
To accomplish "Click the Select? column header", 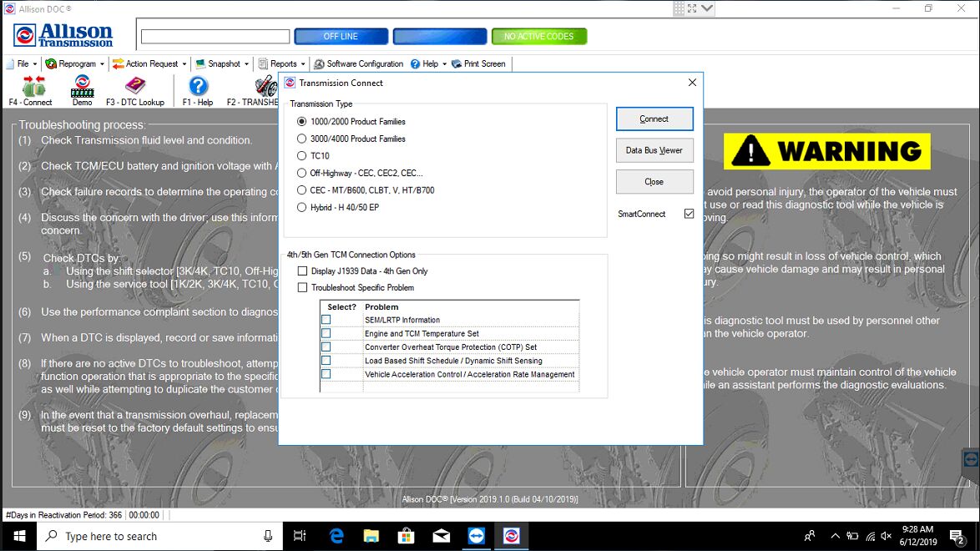I will [341, 307].
